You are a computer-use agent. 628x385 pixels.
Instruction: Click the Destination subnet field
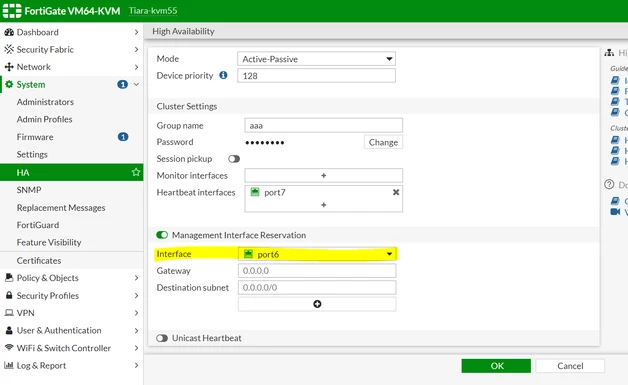[x=317, y=288]
